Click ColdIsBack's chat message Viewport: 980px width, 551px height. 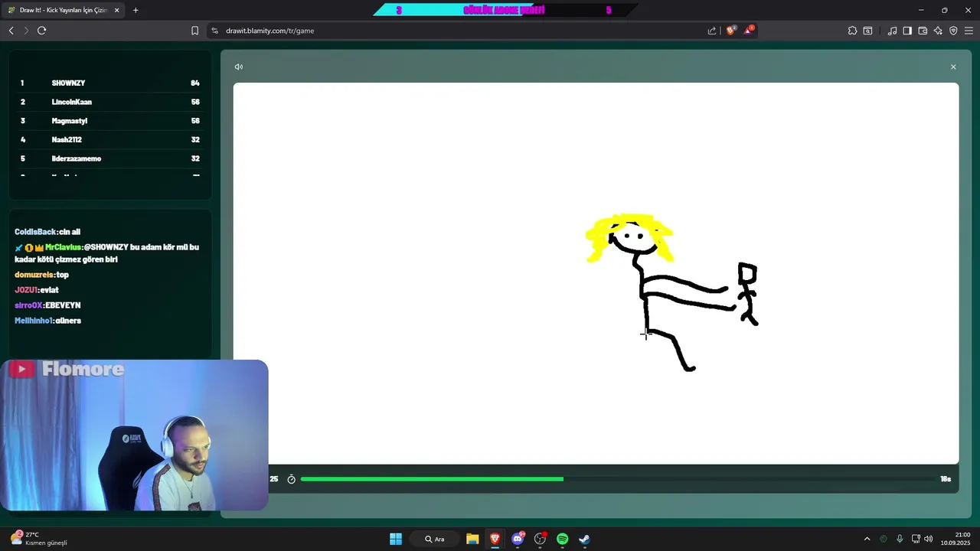tap(47, 232)
